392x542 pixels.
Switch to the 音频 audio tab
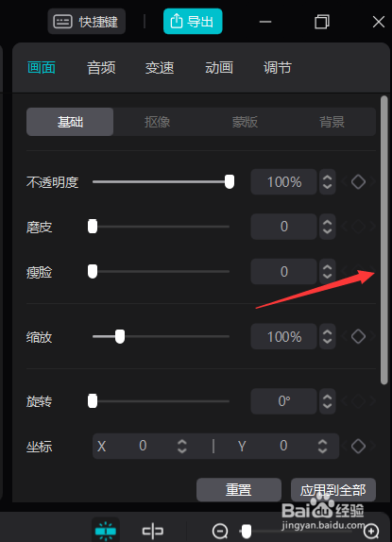(101, 68)
